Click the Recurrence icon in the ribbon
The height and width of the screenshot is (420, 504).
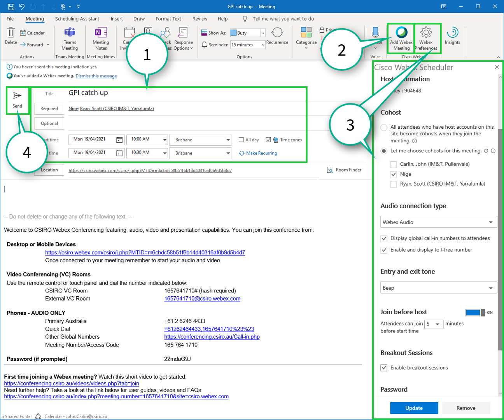click(x=277, y=36)
